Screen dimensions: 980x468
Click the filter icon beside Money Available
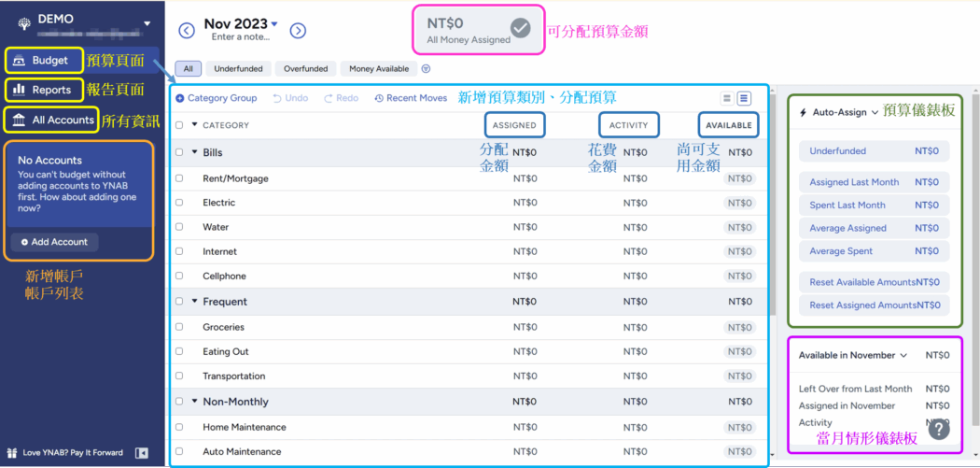[x=426, y=69]
